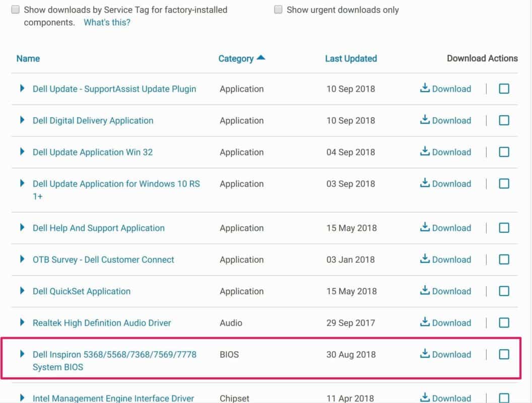532x403 pixels.
Task: Enable Show urgent downloads only checkbox
Action: pyautogui.click(x=278, y=10)
